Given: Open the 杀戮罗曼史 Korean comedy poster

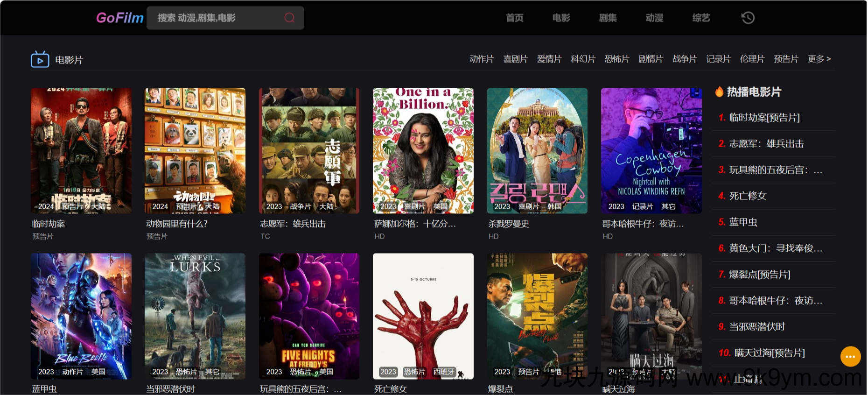Looking at the screenshot, I should click(x=538, y=151).
